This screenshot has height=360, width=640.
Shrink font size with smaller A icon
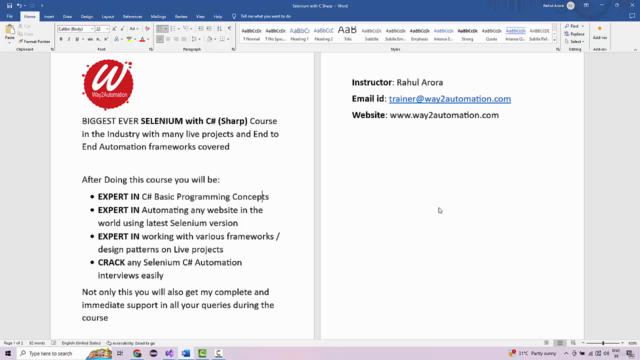122,29
